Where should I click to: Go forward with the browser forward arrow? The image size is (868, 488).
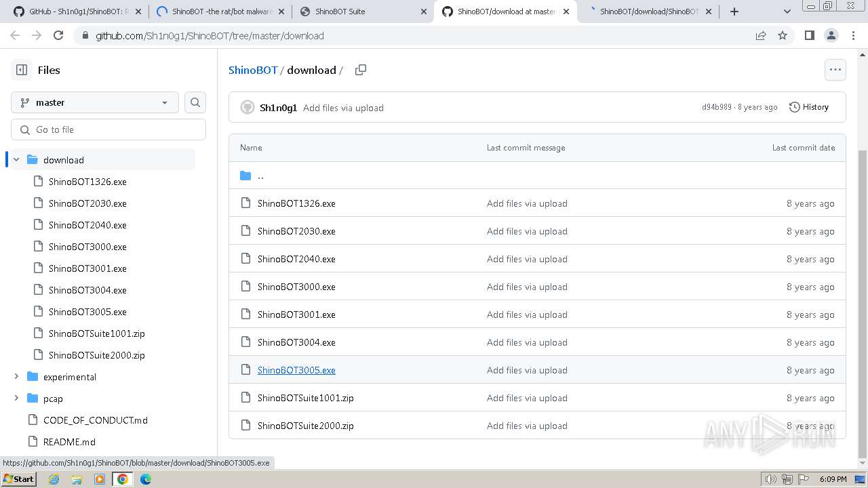point(37,36)
